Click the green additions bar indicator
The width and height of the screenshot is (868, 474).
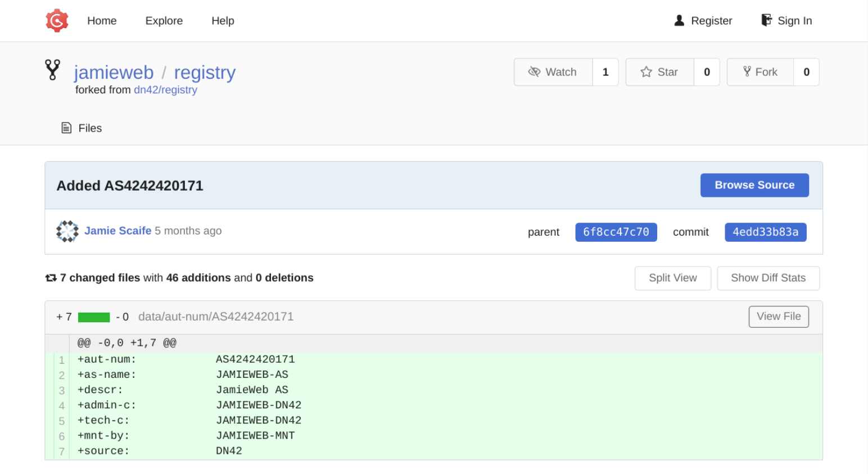[94, 317]
